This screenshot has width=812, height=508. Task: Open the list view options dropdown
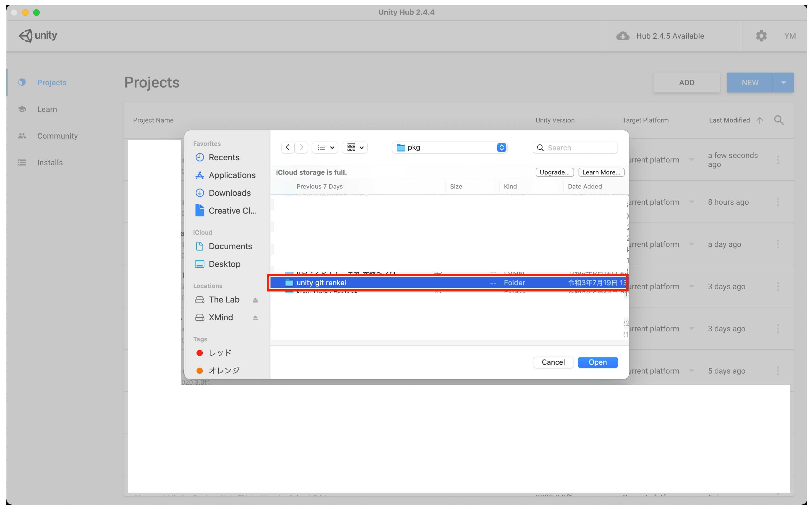(x=325, y=148)
